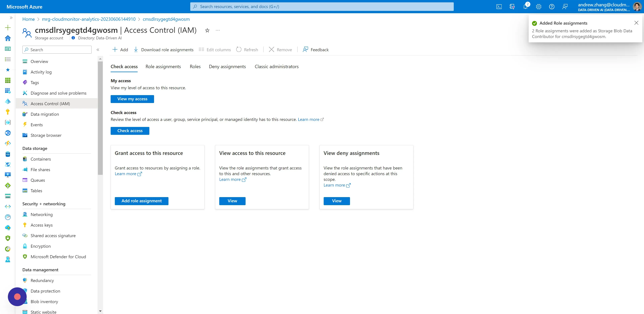Open Function App lightning icon in left rail
644x314 pixels.
(x=8, y=143)
